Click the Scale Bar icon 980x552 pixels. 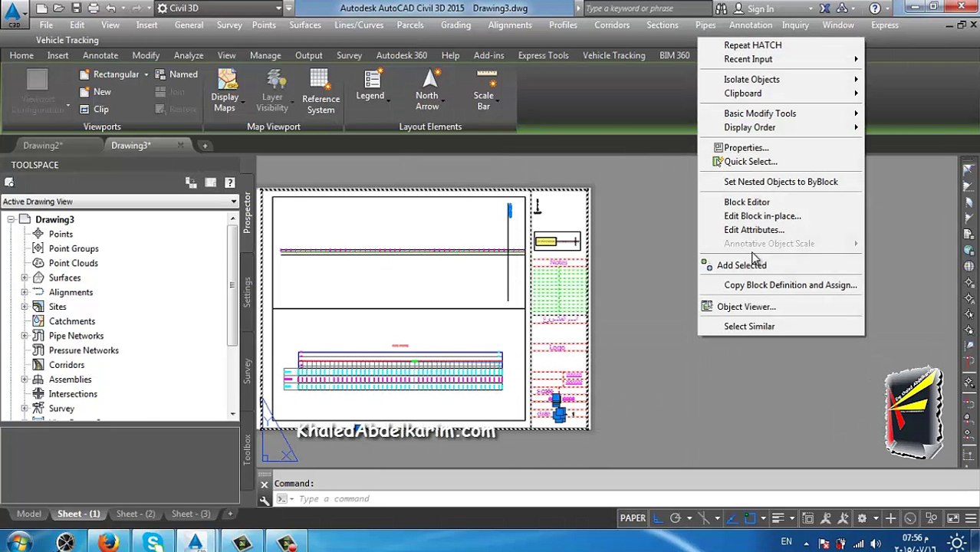[487, 78]
